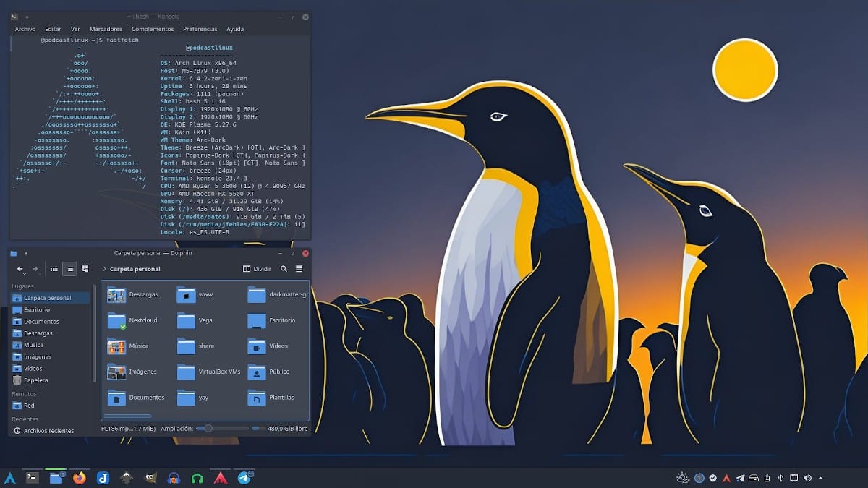
Task: Click Carpeta personal in location bar
Action: tap(135, 269)
